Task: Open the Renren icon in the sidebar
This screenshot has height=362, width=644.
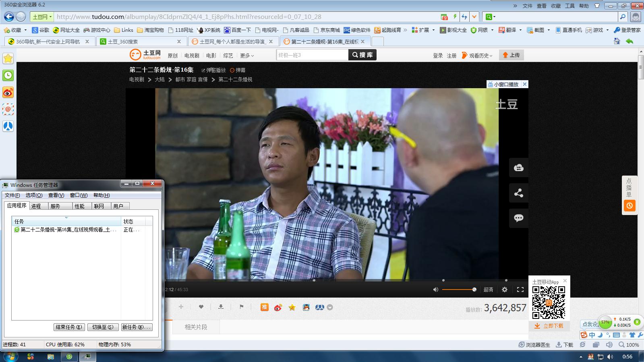Action: (8, 126)
